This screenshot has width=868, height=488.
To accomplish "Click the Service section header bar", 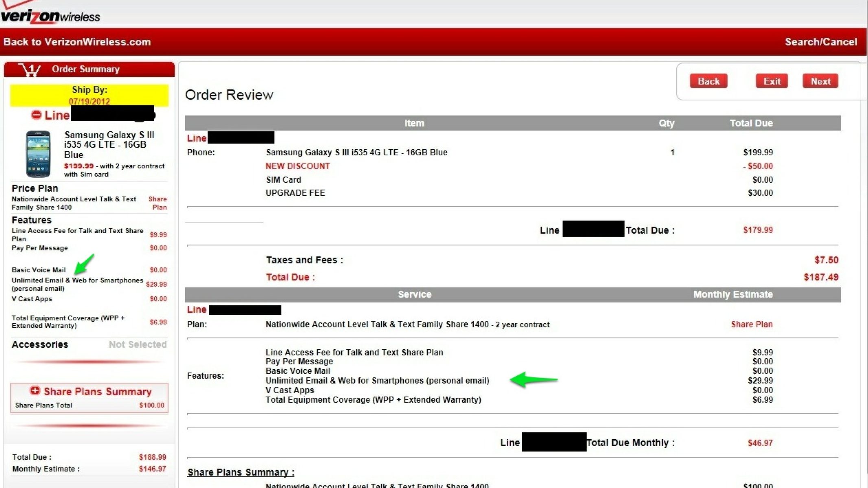I will [x=414, y=294].
